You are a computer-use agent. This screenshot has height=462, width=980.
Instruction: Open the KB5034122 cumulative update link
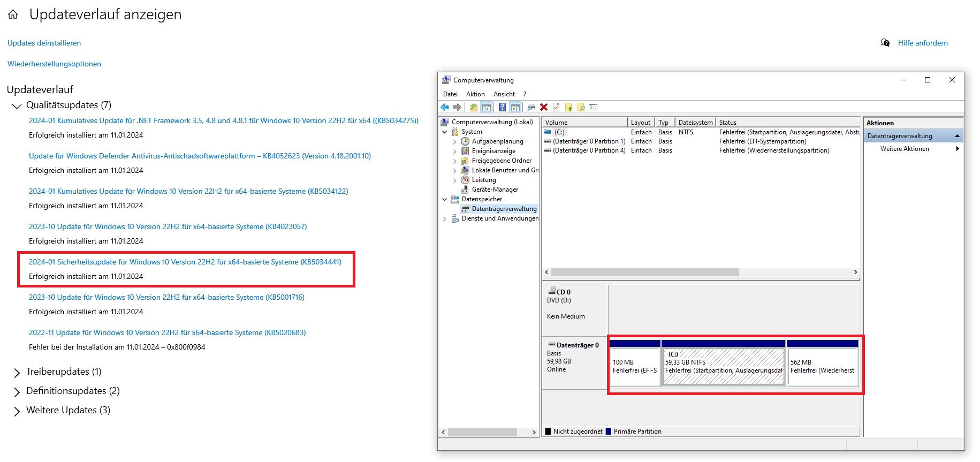[x=188, y=191]
